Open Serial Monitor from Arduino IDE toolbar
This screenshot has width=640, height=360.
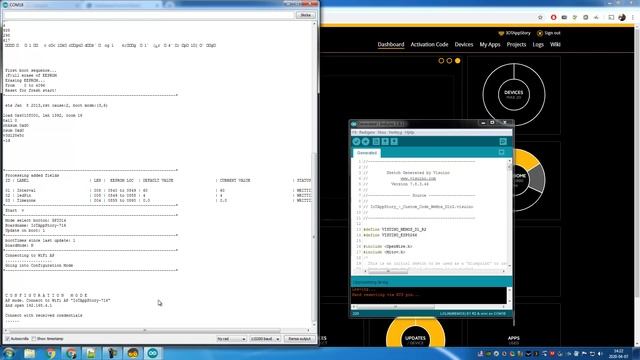click(503, 142)
